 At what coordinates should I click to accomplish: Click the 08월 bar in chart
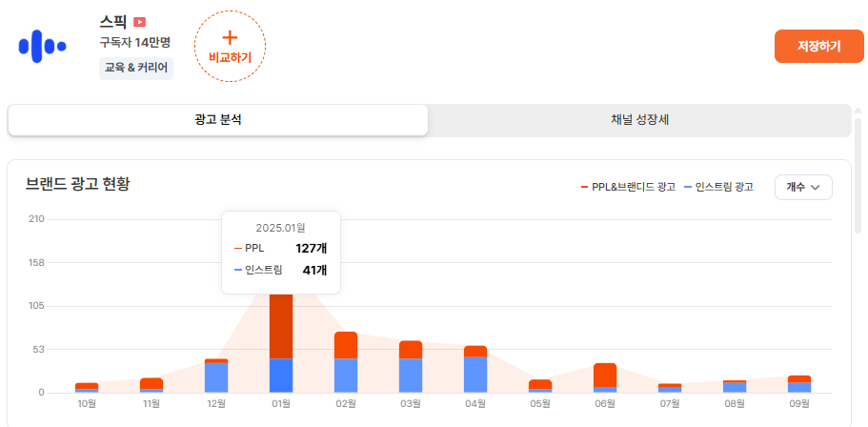pyautogui.click(x=735, y=387)
